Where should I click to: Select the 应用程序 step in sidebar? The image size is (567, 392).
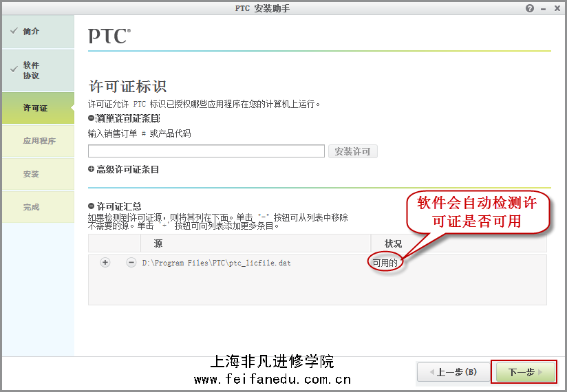pyautogui.click(x=38, y=141)
